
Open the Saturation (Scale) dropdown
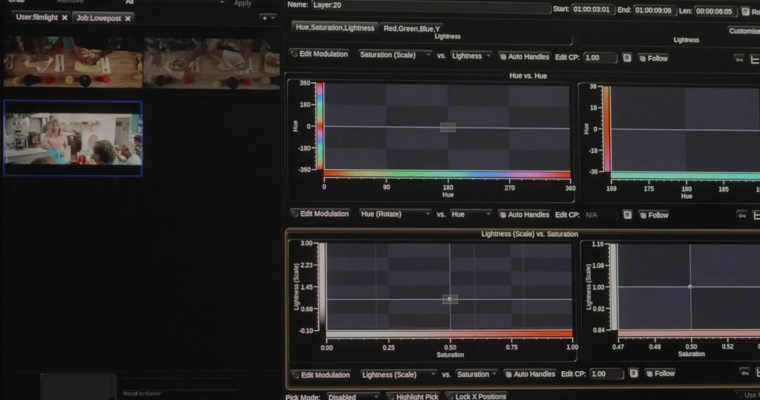pos(395,55)
